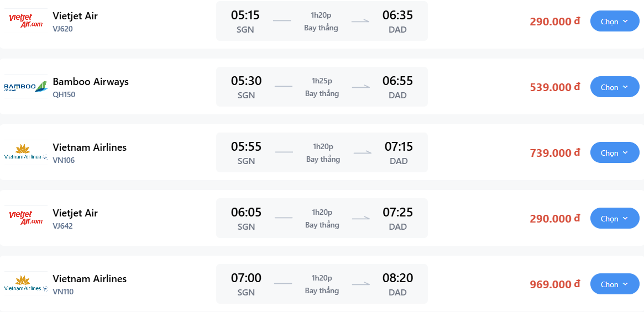644x312 pixels.
Task: Open Chọn dropdown for Vietjet flight VJ642
Action: pyautogui.click(x=615, y=218)
